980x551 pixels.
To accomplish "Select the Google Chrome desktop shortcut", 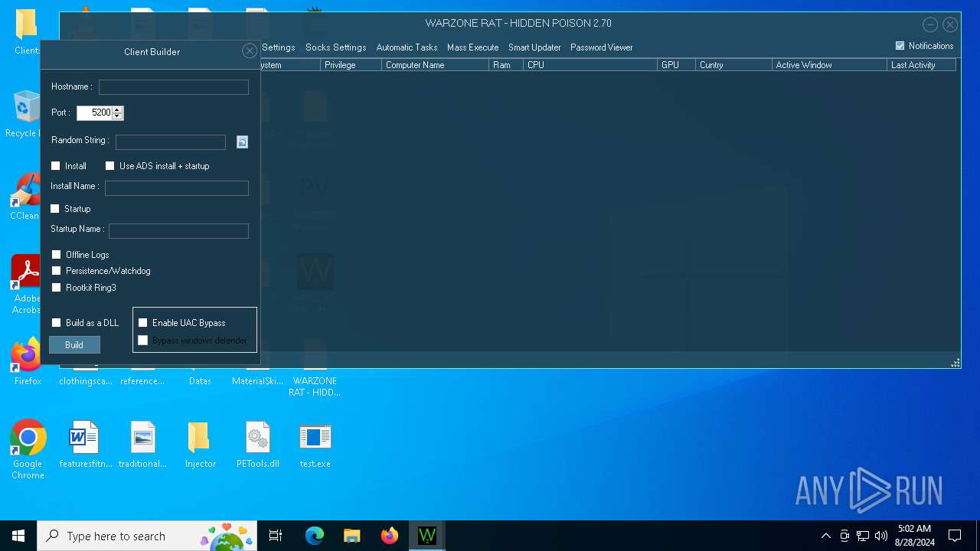I will 28,449.
